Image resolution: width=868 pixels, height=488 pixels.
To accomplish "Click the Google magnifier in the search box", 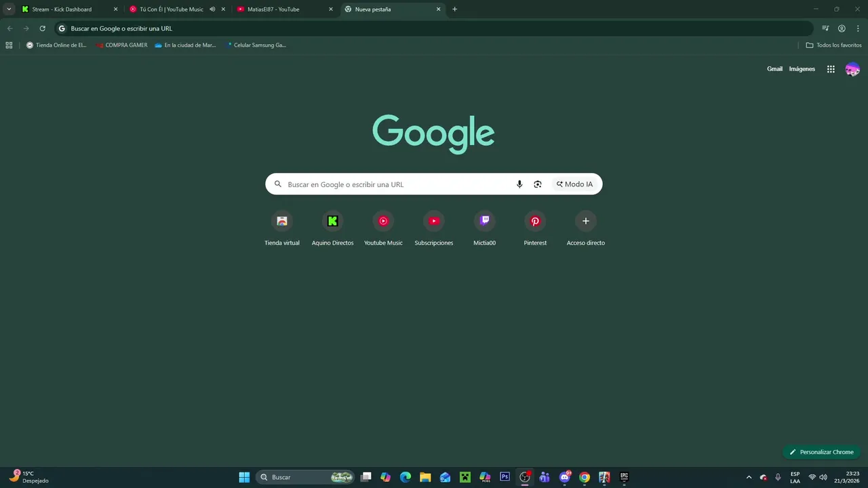I will (x=277, y=184).
